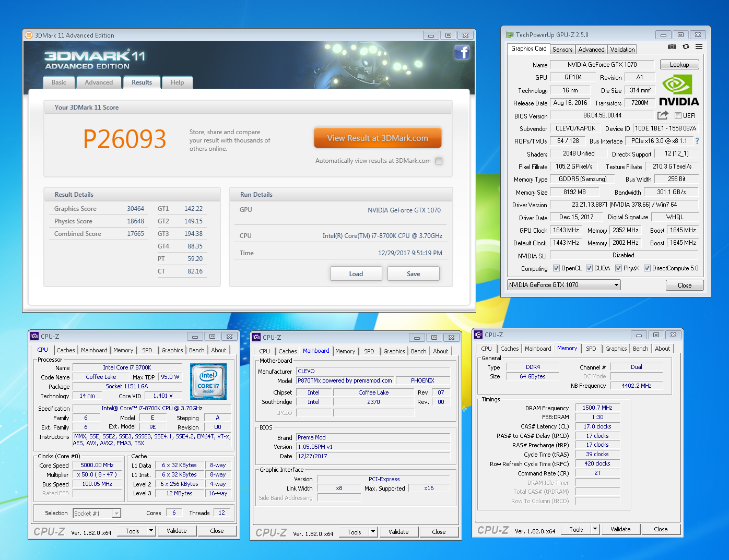Viewport: 729px width, 560px height.
Task: Open the GPU-Z hamburger menu icon
Action: point(699,47)
